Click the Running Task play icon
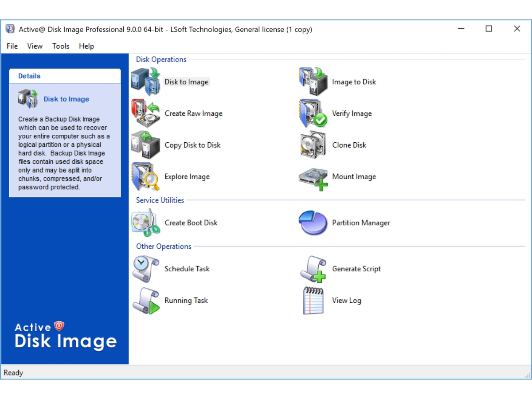The width and height of the screenshot is (532, 399). [146, 301]
